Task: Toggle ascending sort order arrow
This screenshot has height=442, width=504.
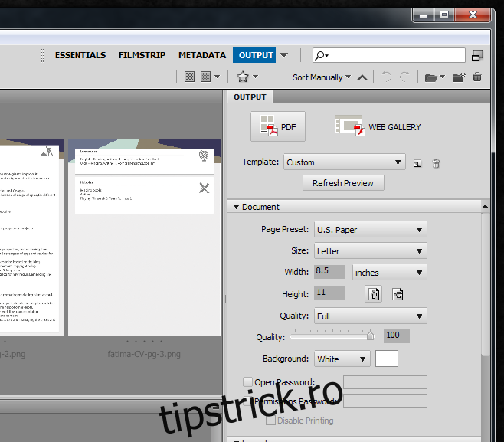Action: [x=362, y=77]
